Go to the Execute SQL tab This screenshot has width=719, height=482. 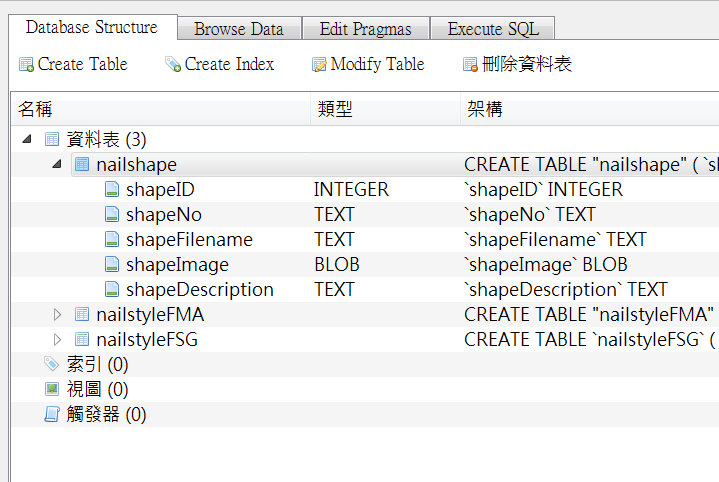(492, 29)
